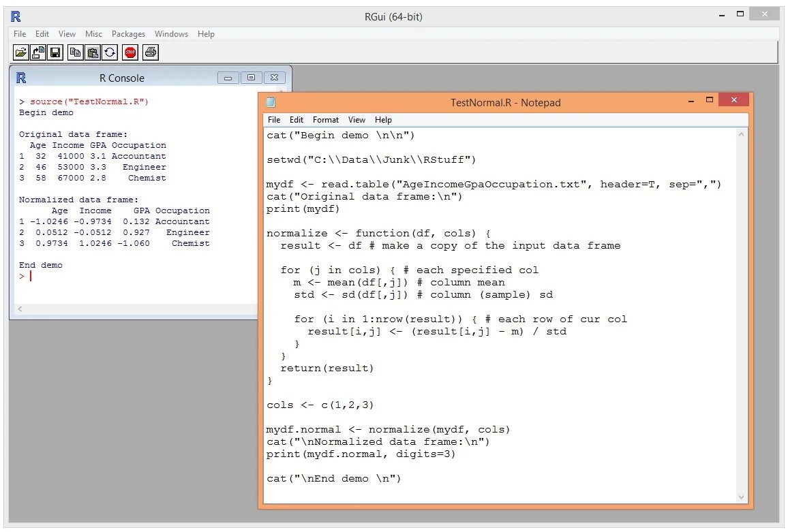
Task: Open the Misc menu
Action: tap(93, 33)
